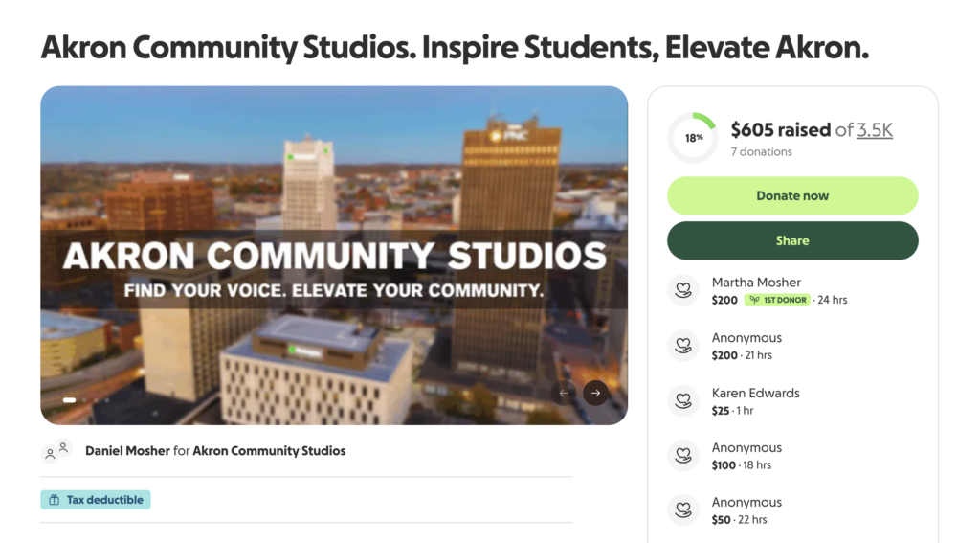The image size is (980, 543).
Task: Switch to the second carousel dot
Action: 83,399
